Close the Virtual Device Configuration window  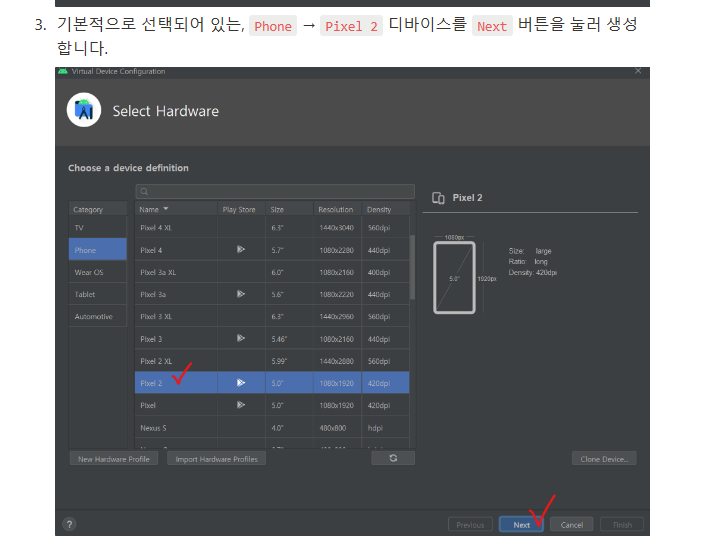[x=638, y=71]
